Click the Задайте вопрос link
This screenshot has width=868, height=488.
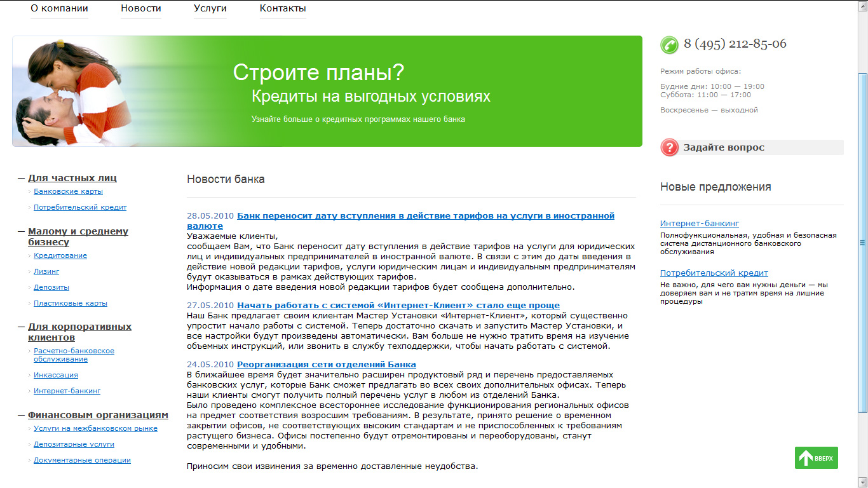coord(724,147)
